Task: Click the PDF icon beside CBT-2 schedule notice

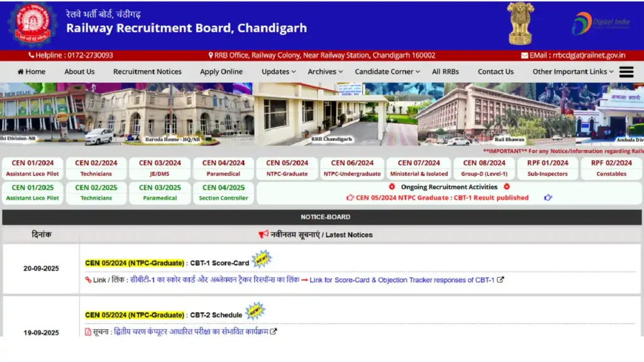Action: [89, 332]
